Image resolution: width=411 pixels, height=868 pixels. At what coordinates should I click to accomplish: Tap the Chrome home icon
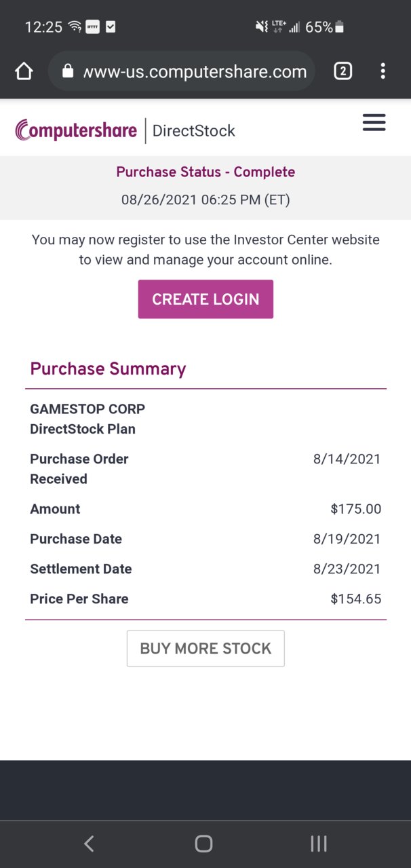(24, 71)
